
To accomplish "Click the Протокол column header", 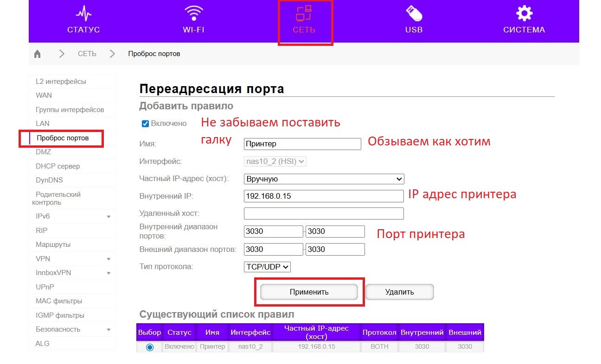I will click(x=379, y=333).
